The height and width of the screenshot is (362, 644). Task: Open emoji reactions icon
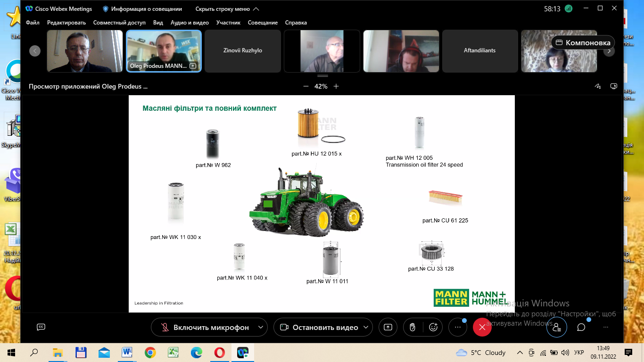(433, 327)
